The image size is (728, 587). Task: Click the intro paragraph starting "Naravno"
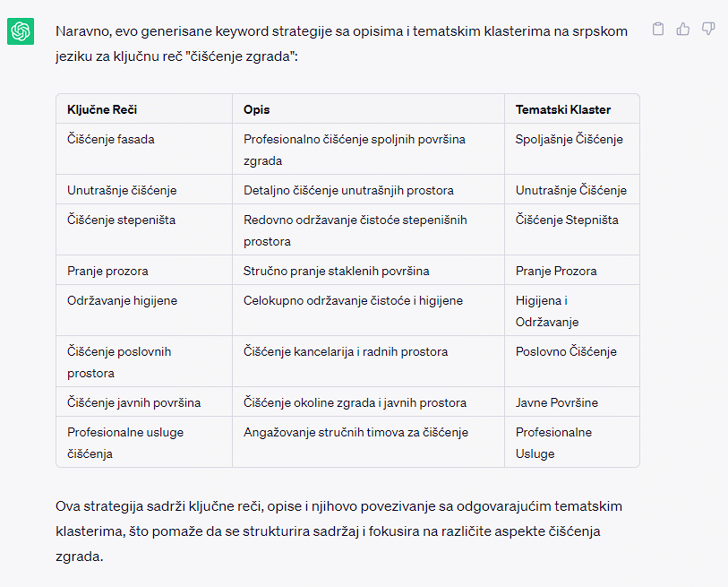pyautogui.click(x=341, y=44)
